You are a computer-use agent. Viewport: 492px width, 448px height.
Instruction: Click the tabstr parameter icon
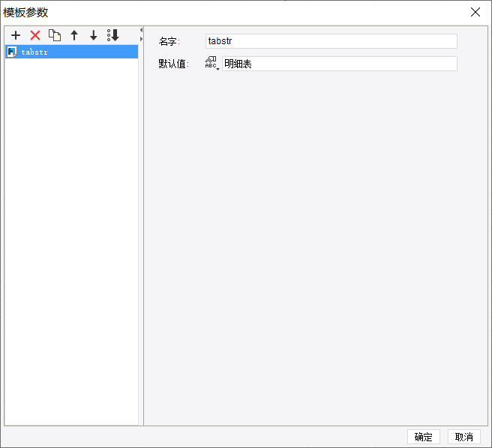(x=12, y=52)
